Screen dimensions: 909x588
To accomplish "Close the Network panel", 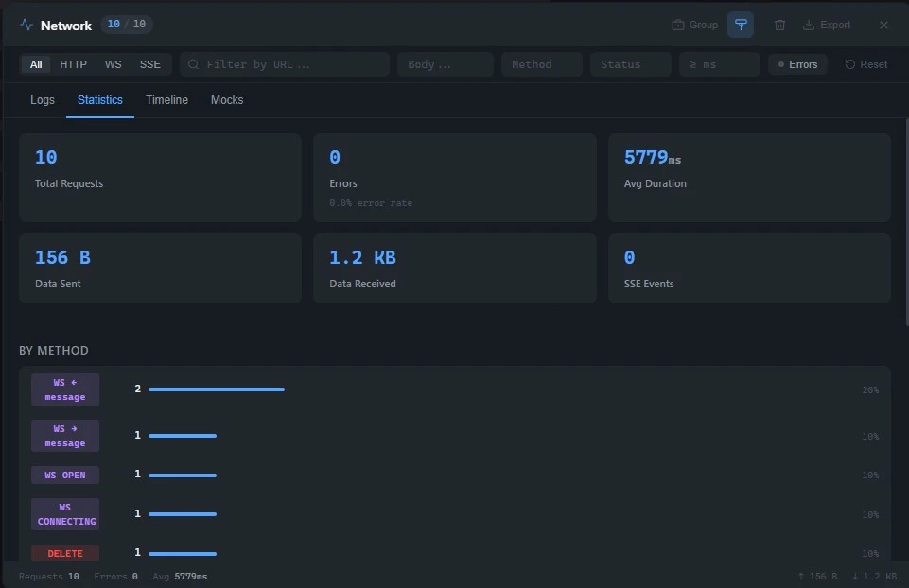I will [883, 26].
